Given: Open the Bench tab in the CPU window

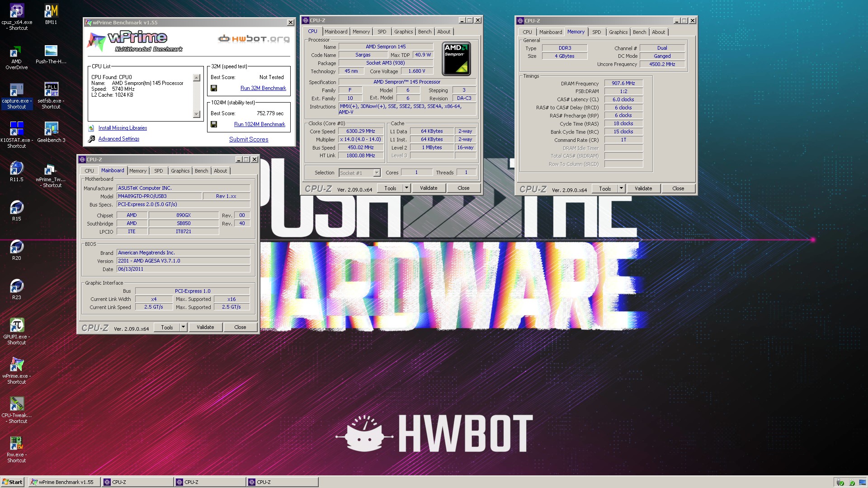Looking at the screenshot, I should 425,32.
